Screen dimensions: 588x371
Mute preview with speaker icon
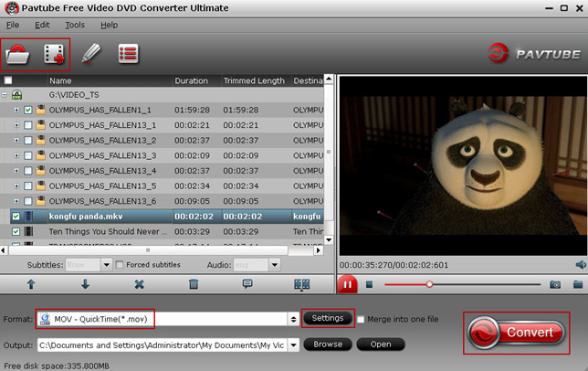581,265
